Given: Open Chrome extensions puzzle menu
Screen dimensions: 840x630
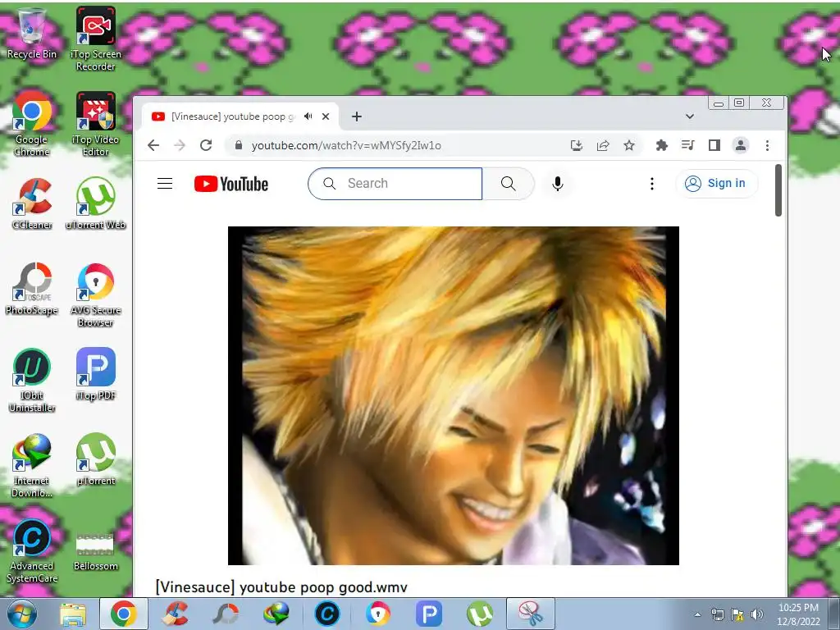Looking at the screenshot, I should tap(662, 145).
